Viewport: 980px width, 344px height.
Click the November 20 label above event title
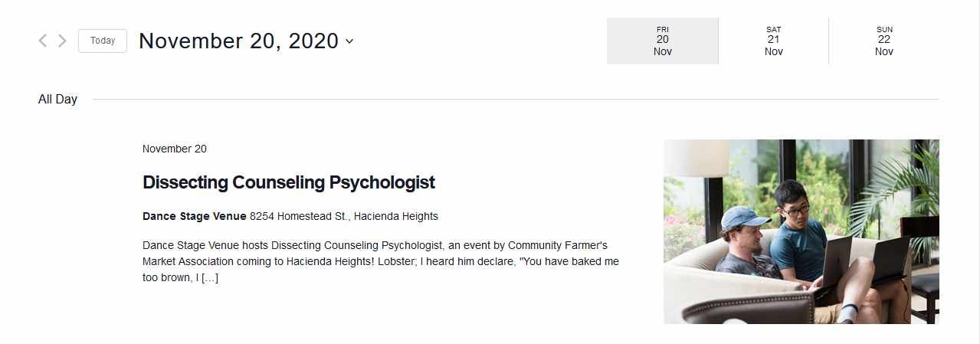(175, 149)
